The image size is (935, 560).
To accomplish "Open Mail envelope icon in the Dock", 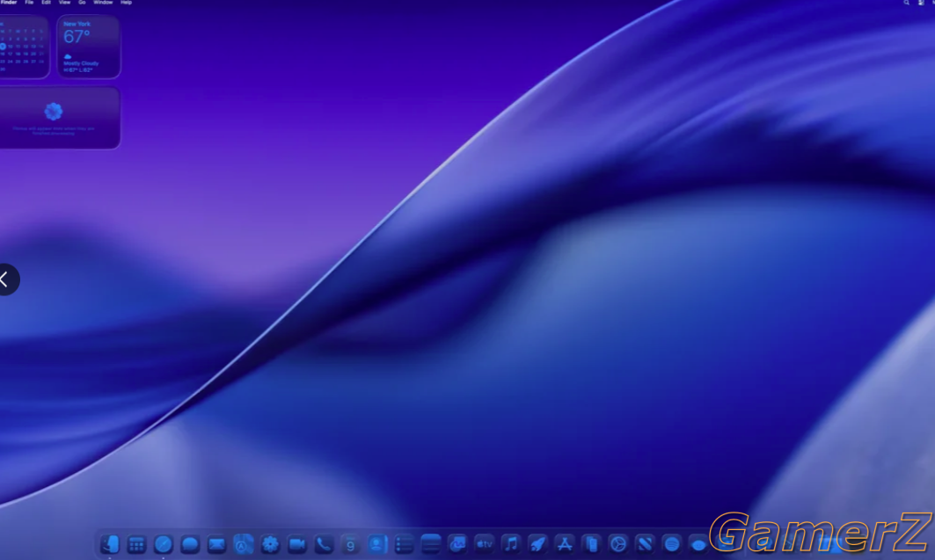I will [216, 544].
